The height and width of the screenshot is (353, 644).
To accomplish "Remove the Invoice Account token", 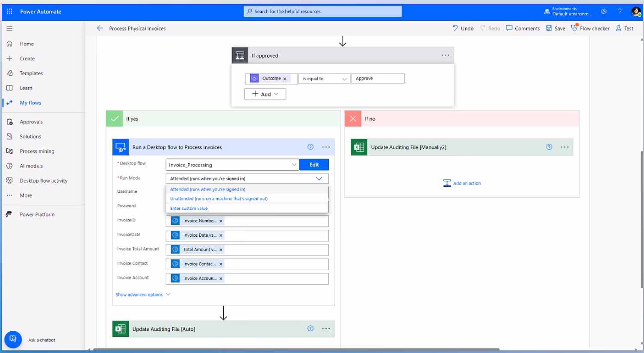I will [x=221, y=278].
